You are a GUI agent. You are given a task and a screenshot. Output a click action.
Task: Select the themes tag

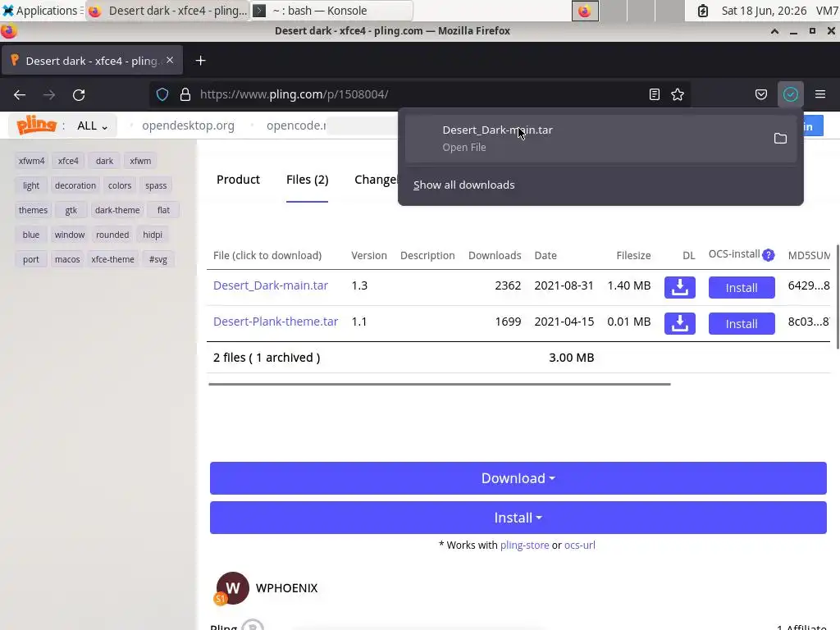33,210
